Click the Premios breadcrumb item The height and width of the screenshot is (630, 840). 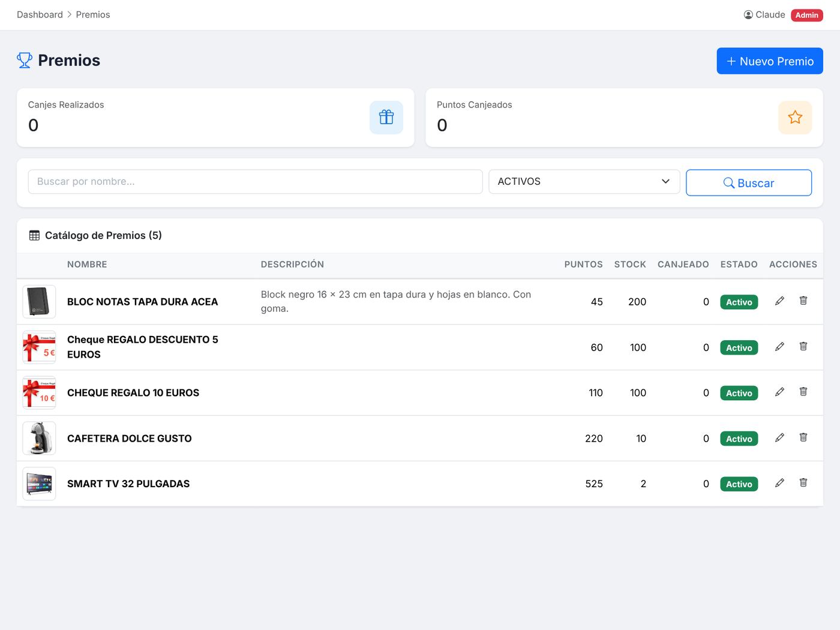[x=93, y=14]
